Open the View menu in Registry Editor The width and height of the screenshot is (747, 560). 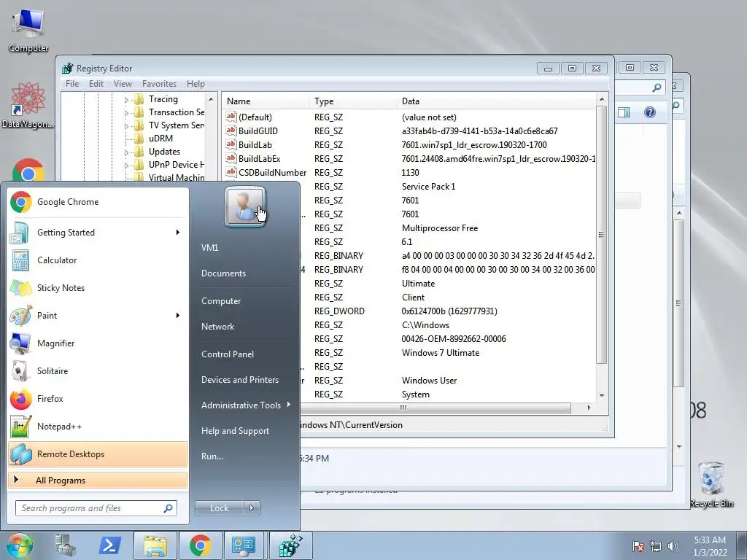[123, 84]
